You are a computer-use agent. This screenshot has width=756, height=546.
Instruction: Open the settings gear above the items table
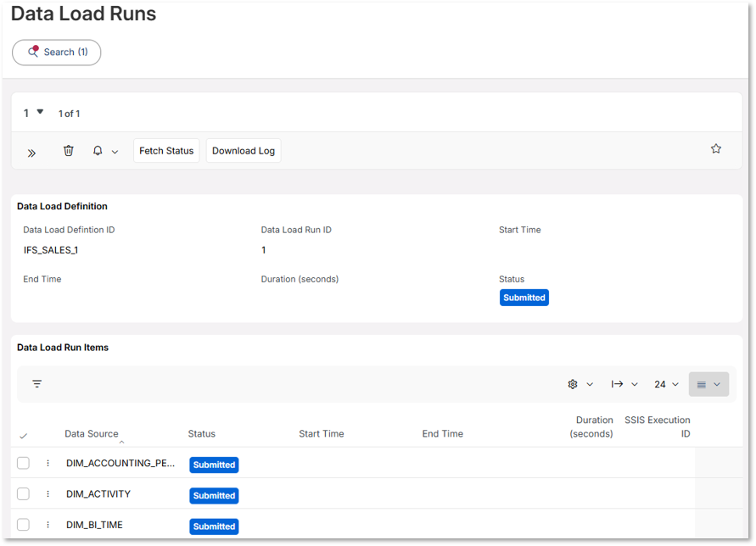click(573, 383)
